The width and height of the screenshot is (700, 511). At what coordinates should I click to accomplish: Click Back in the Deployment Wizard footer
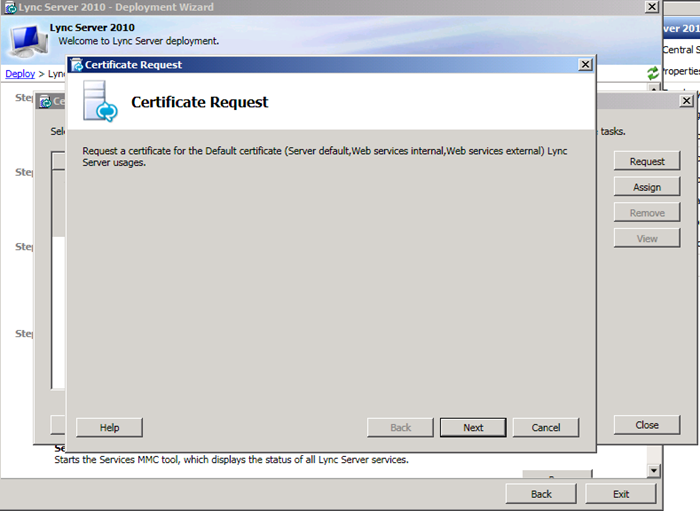[x=541, y=494]
